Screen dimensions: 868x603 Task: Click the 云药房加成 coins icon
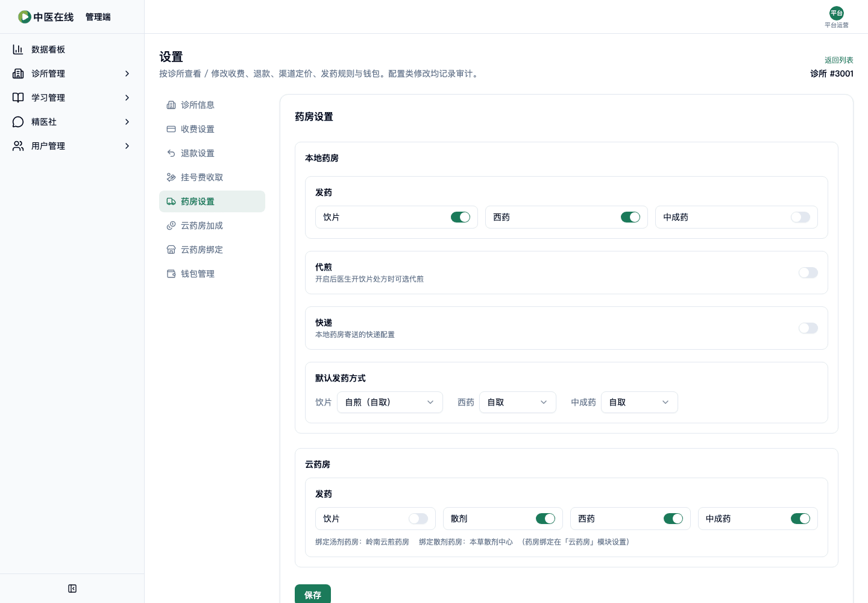[171, 226]
